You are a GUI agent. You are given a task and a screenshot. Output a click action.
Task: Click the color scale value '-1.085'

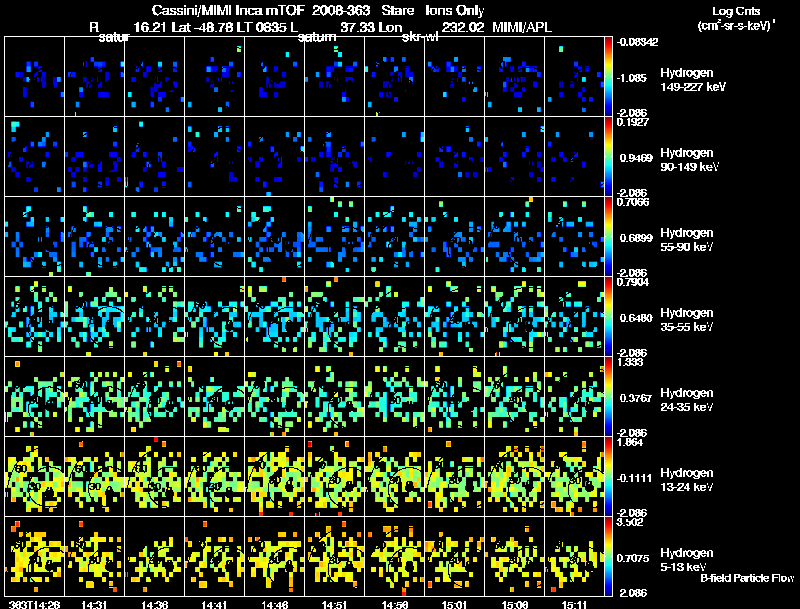coord(632,78)
